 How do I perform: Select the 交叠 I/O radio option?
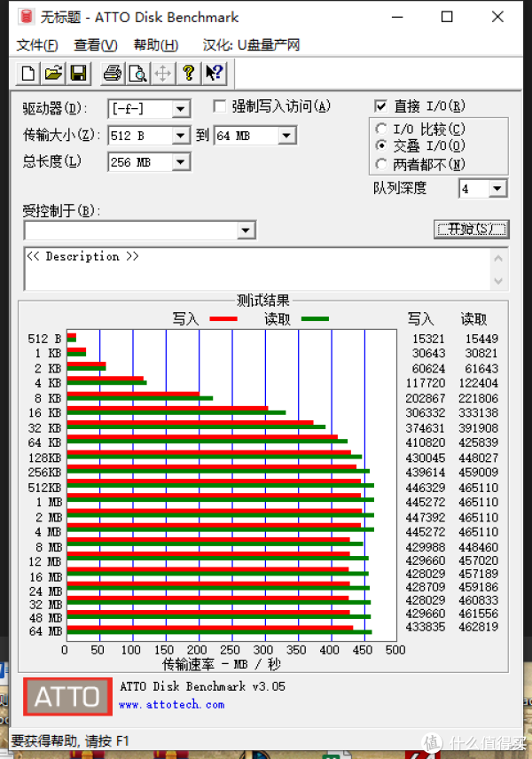point(381,145)
